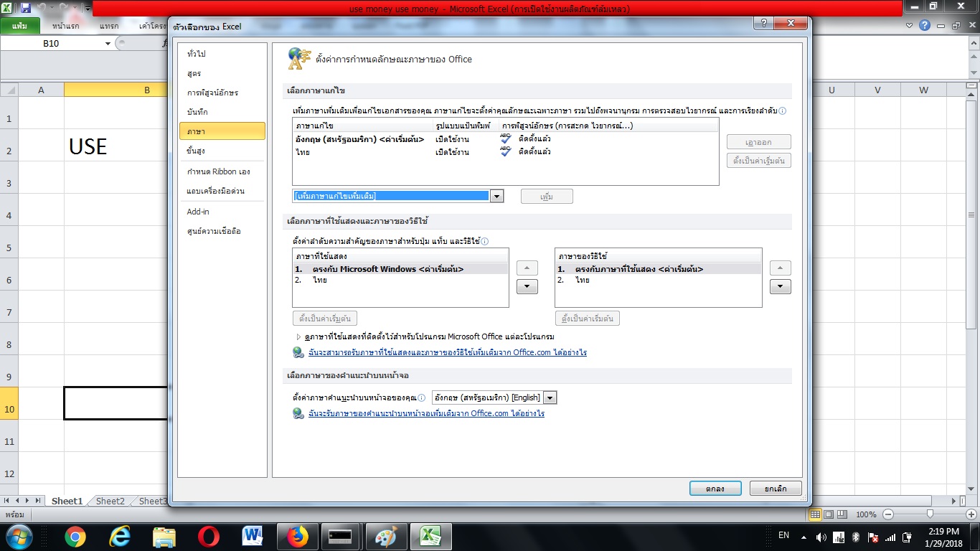This screenshot has height=551, width=980.
Task: Open the Name Box dropdown arrow
Action: point(108,44)
